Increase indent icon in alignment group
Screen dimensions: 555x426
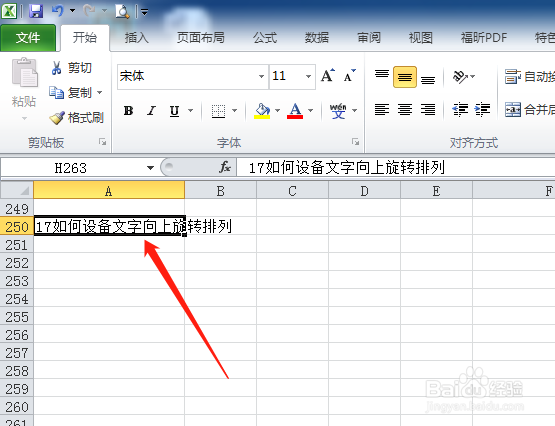pos(482,110)
